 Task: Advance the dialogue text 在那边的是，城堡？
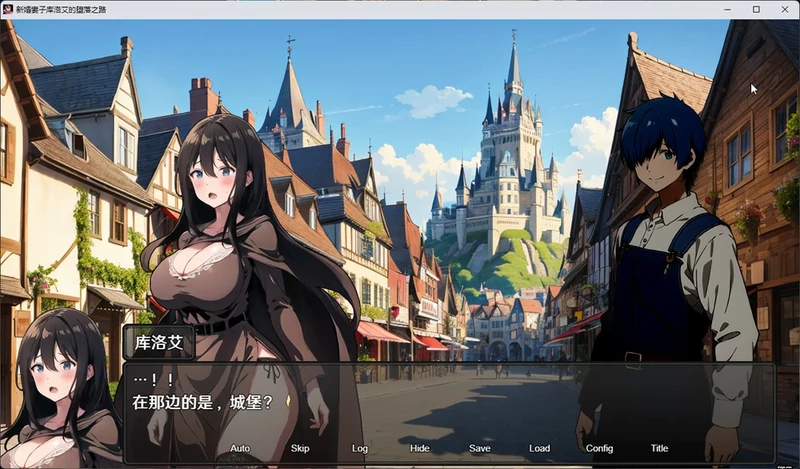point(203,402)
